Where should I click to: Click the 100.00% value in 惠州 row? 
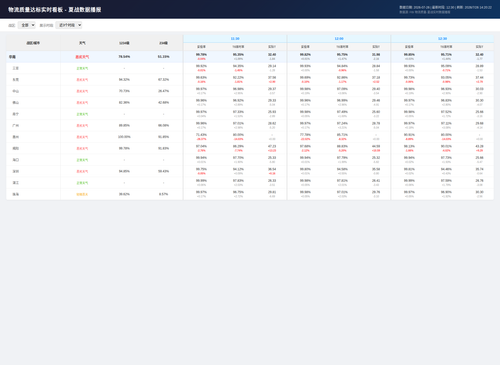[x=124, y=137]
